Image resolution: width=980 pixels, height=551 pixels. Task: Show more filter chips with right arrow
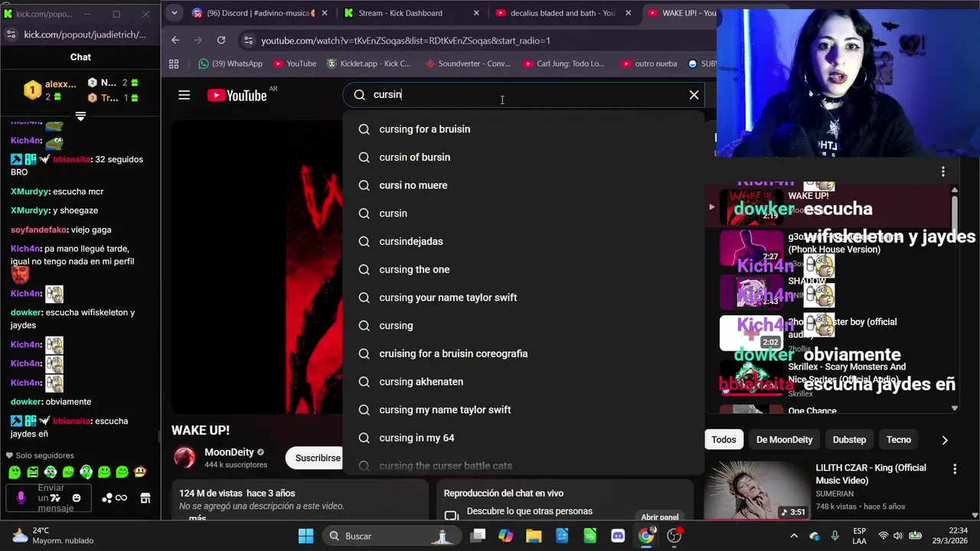(944, 440)
